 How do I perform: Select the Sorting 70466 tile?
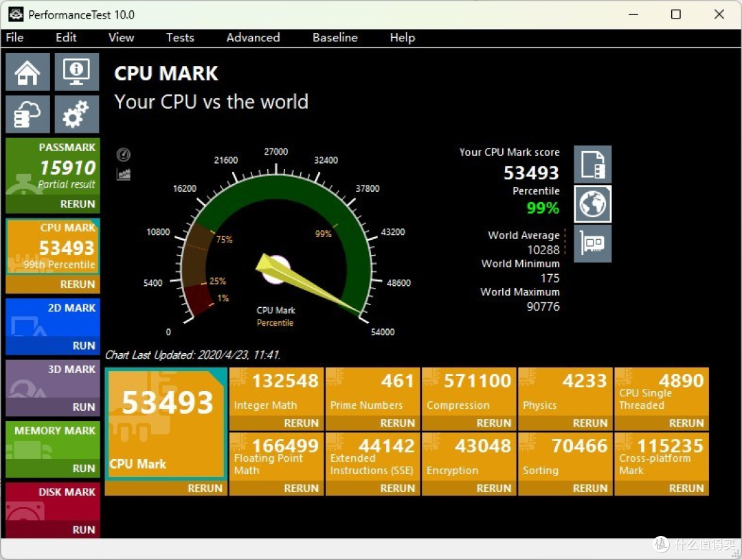[x=565, y=457]
